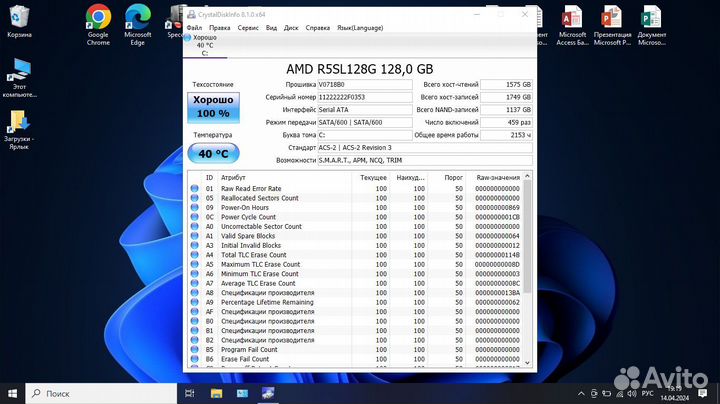The height and width of the screenshot is (404, 720).
Task: Click the power-on count value 459 раз
Action: [x=506, y=123]
